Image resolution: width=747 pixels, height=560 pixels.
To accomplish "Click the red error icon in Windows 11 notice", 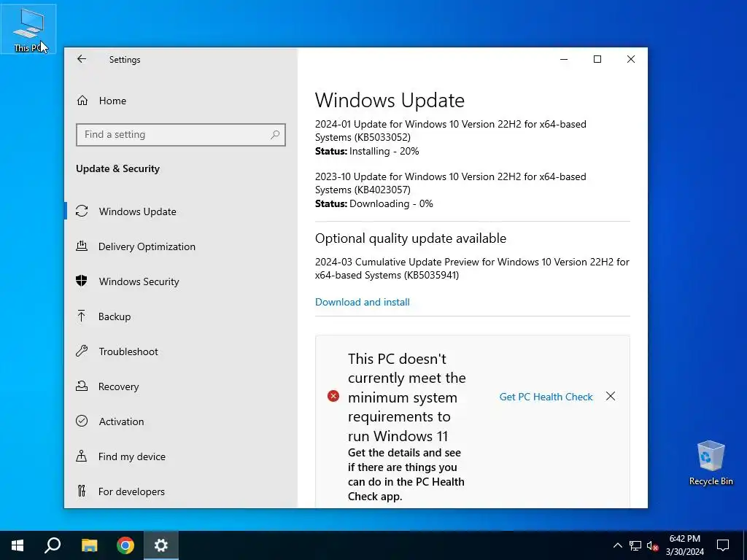I will [333, 396].
